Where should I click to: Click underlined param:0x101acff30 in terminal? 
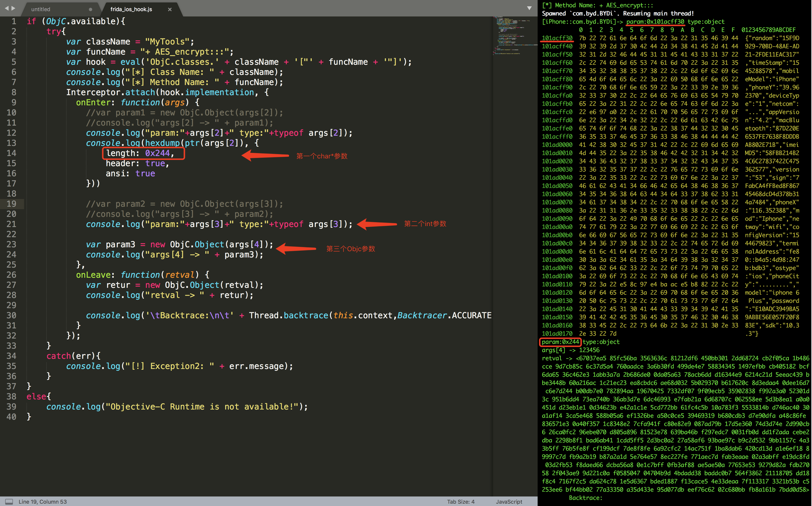pyautogui.click(x=655, y=22)
